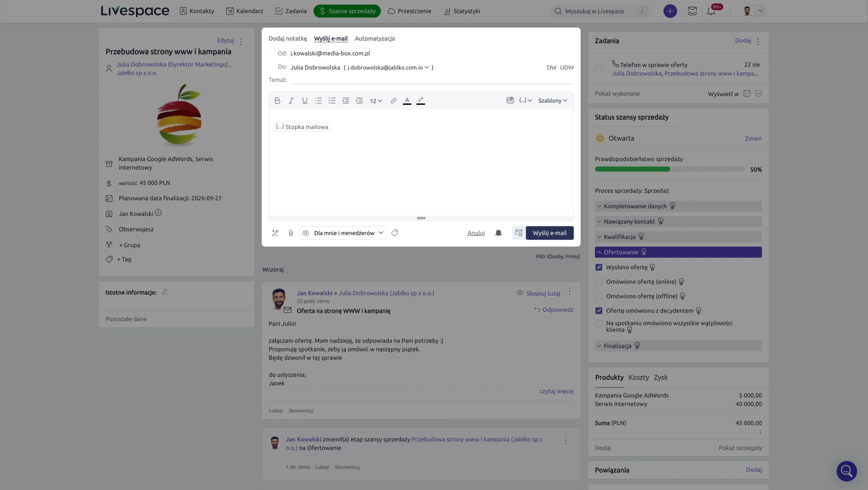This screenshot has height=490, width=868.
Task: Insert a numbered list
Action: [332, 100]
